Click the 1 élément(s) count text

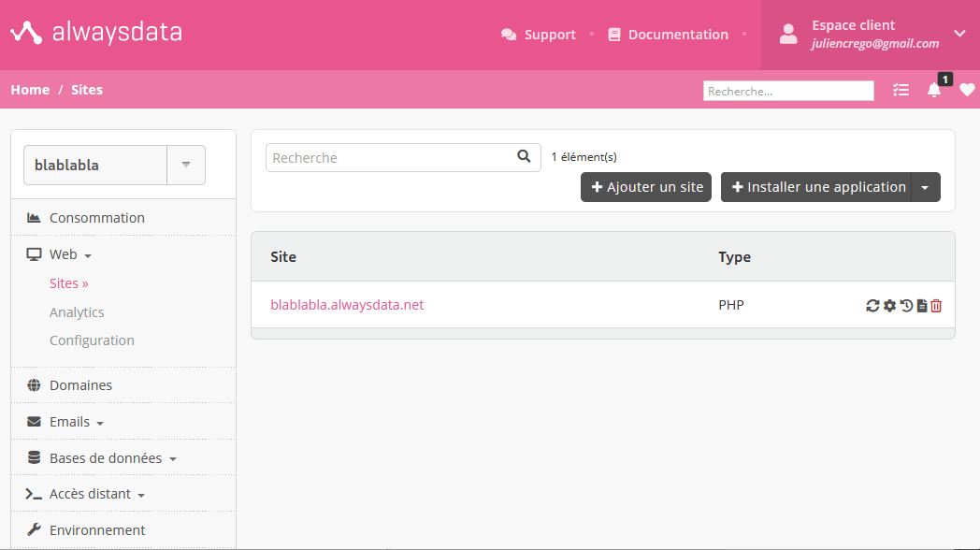pyautogui.click(x=584, y=157)
